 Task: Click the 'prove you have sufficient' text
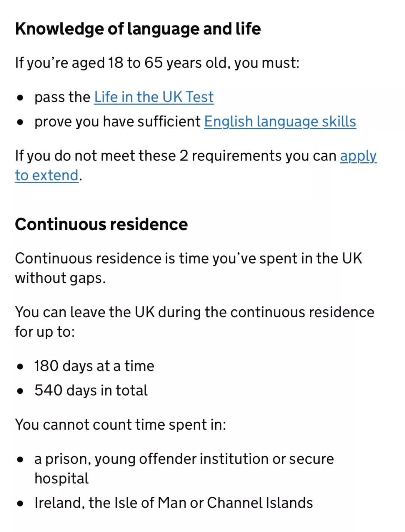click(118, 122)
